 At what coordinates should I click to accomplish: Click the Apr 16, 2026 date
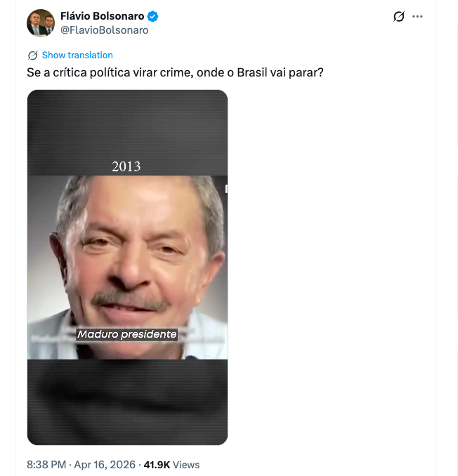[x=104, y=465]
